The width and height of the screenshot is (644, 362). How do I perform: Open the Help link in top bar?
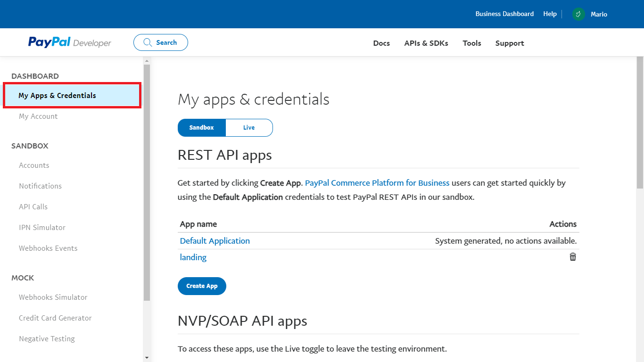(x=550, y=14)
